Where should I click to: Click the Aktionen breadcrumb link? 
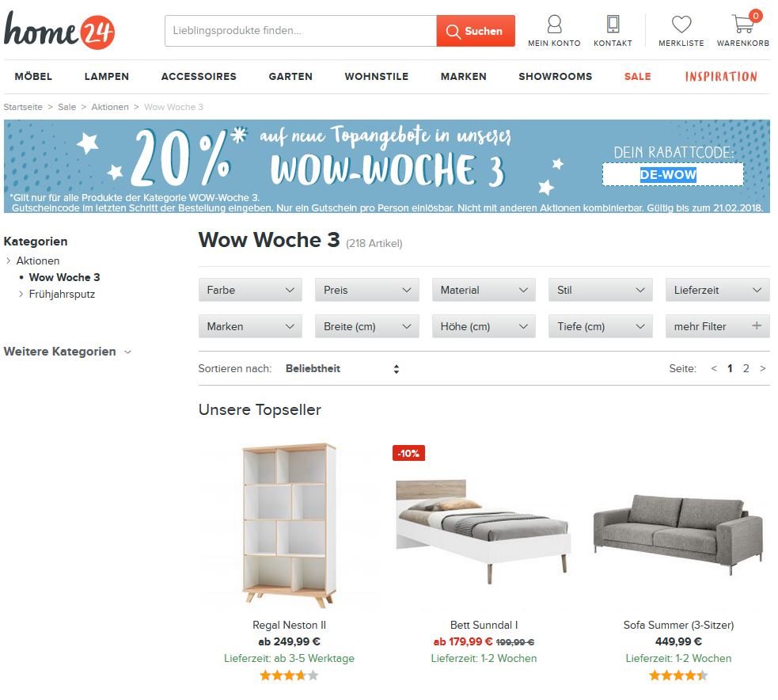(110, 107)
